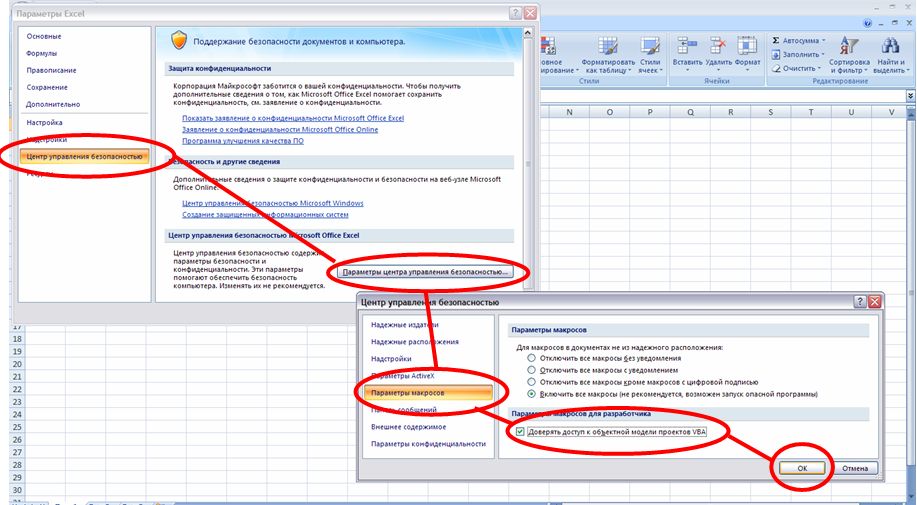The width and height of the screenshot is (917, 505).
Task: Click Sort and Filter icon
Action: pyautogui.click(x=849, y=46)
